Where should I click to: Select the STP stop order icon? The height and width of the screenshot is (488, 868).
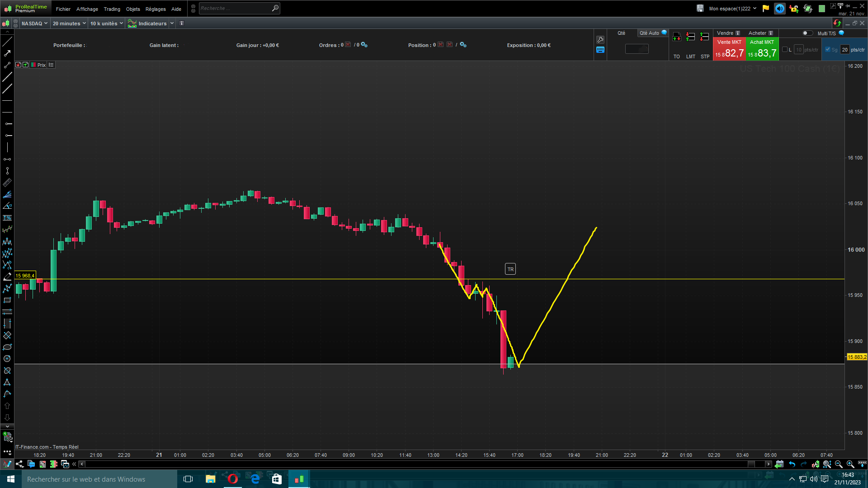pos(705,37)
